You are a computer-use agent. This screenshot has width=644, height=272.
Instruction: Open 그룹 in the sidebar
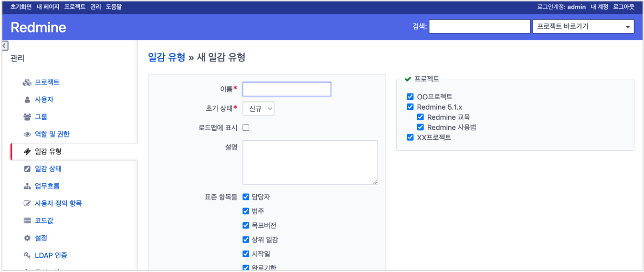41,117
